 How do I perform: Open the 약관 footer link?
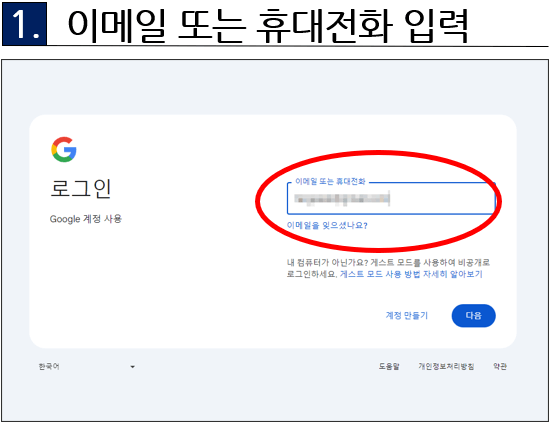(500, 366)
